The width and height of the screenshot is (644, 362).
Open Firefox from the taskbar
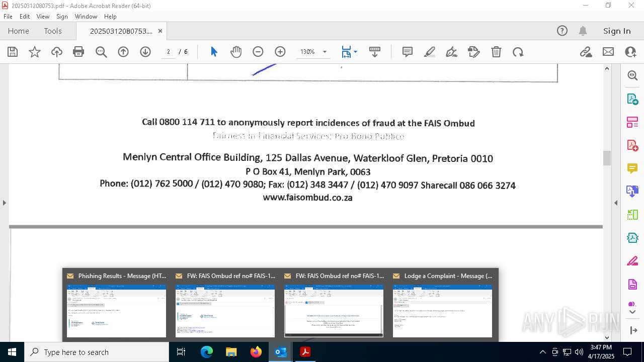click(256, 352)
